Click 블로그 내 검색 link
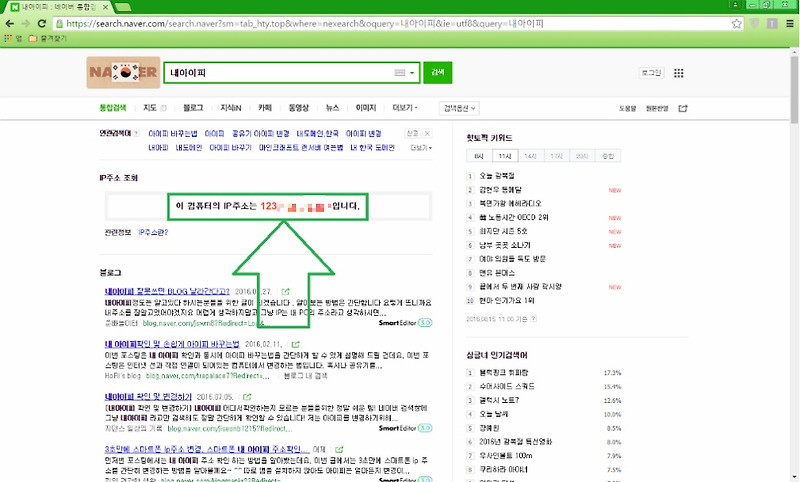 pyautogui.click(x=306, y=376)
